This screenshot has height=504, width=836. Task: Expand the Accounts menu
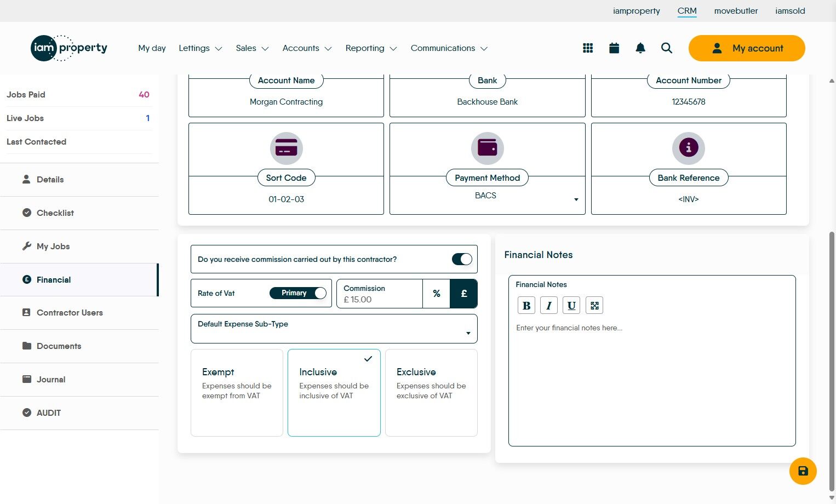coord(307,48)
